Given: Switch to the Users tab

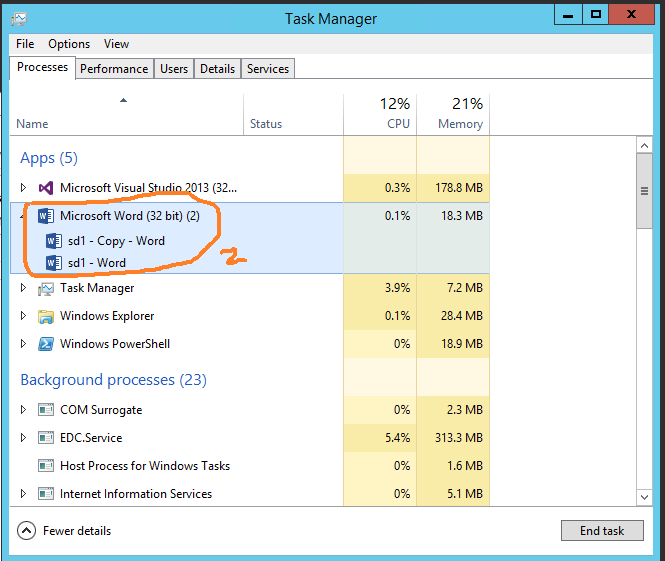Looking at the screenshot, I should coord(174,69).
